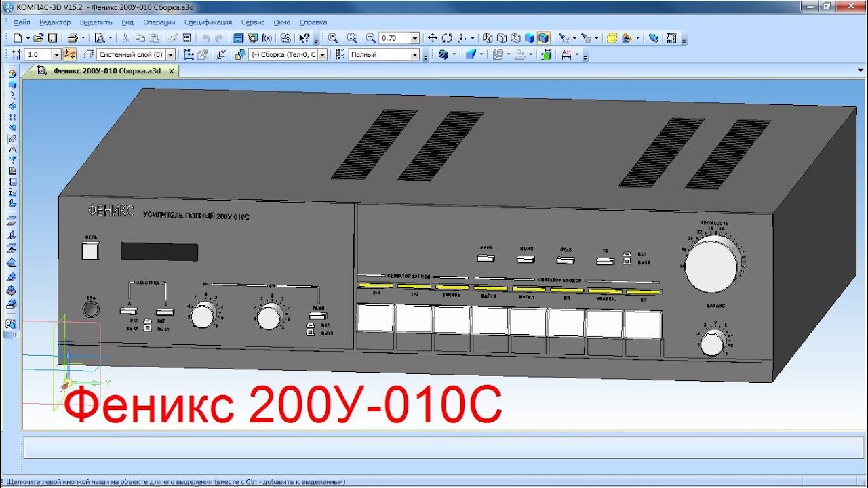
Task: Open the Редактор menu
Action: tap(55, 22)
